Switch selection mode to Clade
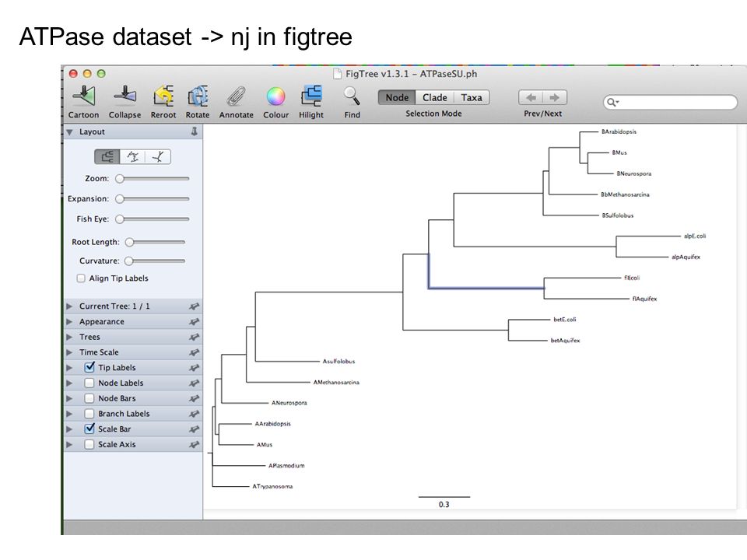Screen dimensions: 747x560 (434, 97)
